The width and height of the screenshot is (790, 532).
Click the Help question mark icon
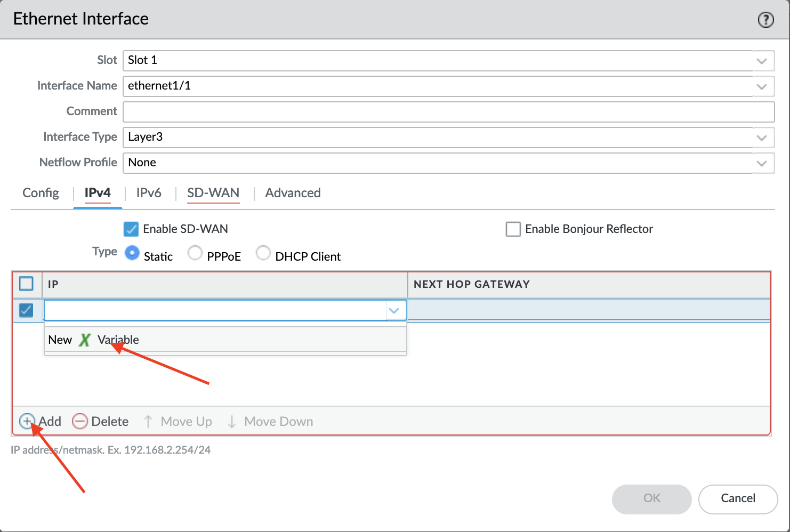tap(766, 19)
